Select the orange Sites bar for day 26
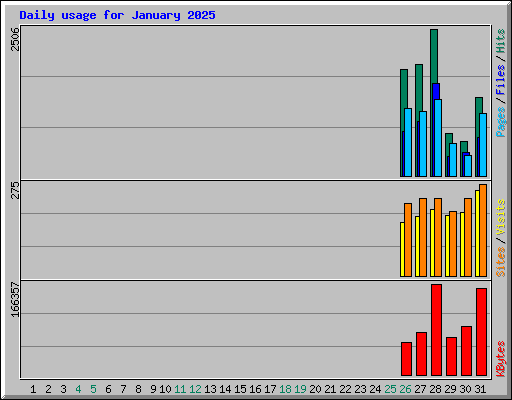The image size is (512, 400). 408,240
